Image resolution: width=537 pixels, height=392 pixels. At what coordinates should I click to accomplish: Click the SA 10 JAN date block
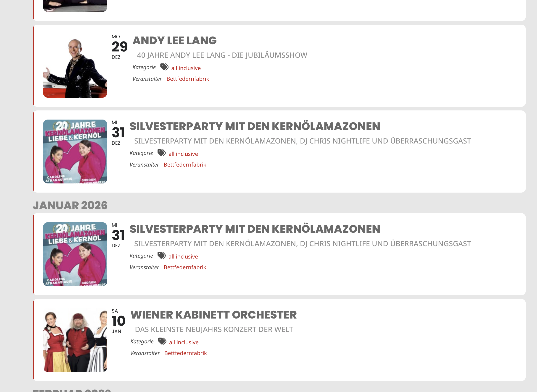coord(118,321)
